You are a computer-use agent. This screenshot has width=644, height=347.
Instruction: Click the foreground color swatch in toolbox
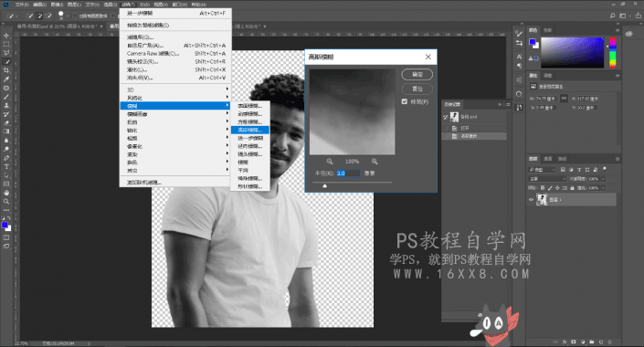[5, 225]
